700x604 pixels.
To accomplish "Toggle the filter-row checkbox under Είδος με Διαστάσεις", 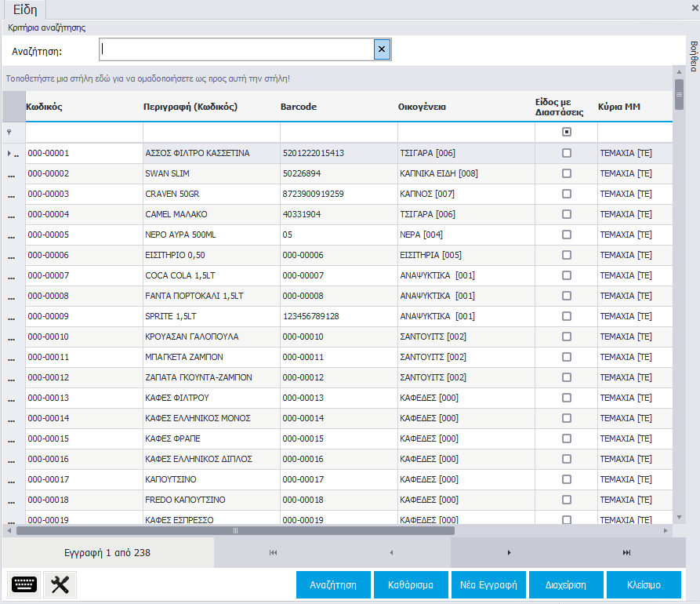I will pyautogui.click(x=567, y=132).
